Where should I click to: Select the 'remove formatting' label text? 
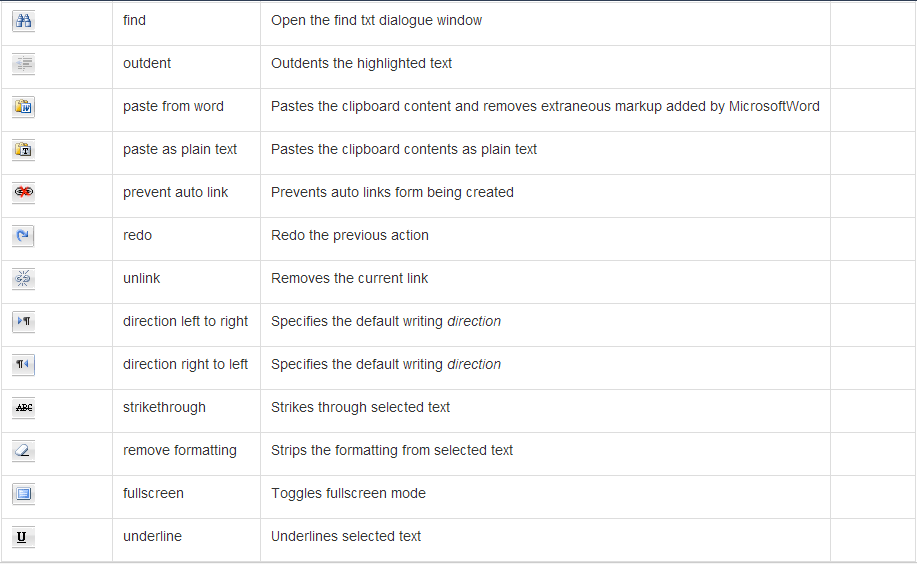(180, 450)
